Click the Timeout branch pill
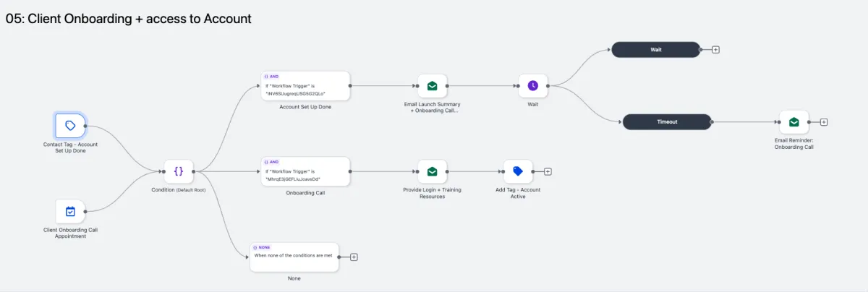The image size is (868, 292). pos(667,121)
